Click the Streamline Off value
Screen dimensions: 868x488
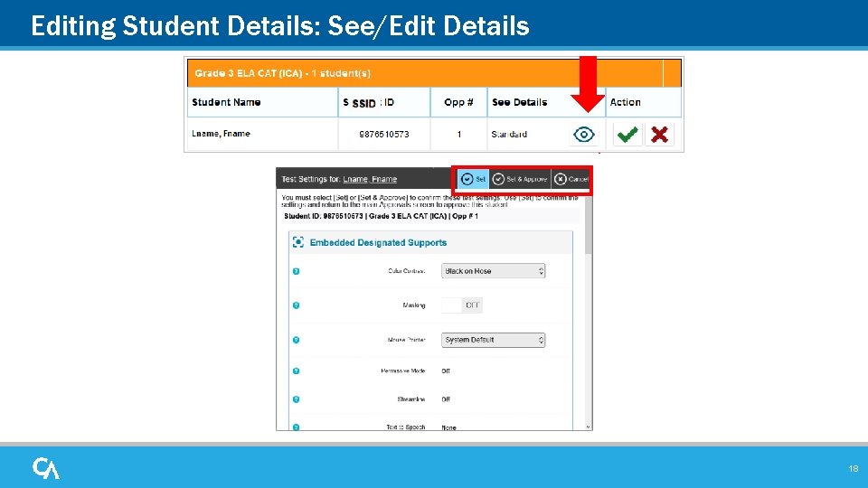(446, 399)
